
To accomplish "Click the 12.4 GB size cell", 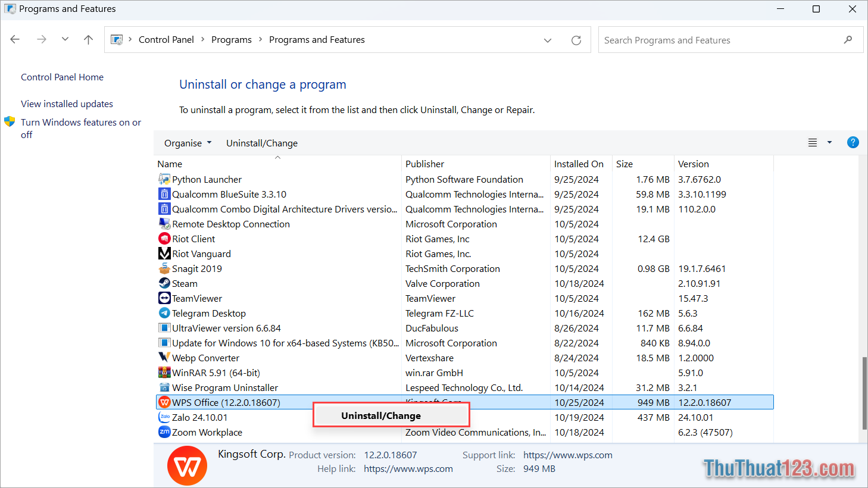I will 654,239.
